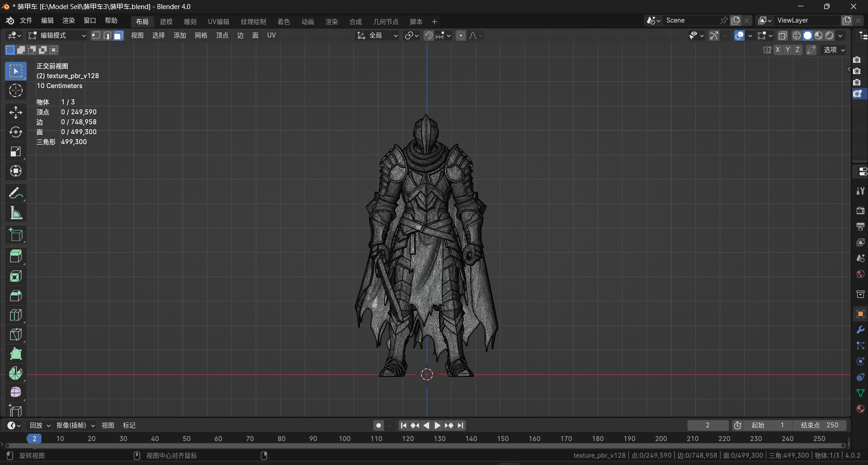
Task: Switch to face select mode
Action: coord(118,35)
